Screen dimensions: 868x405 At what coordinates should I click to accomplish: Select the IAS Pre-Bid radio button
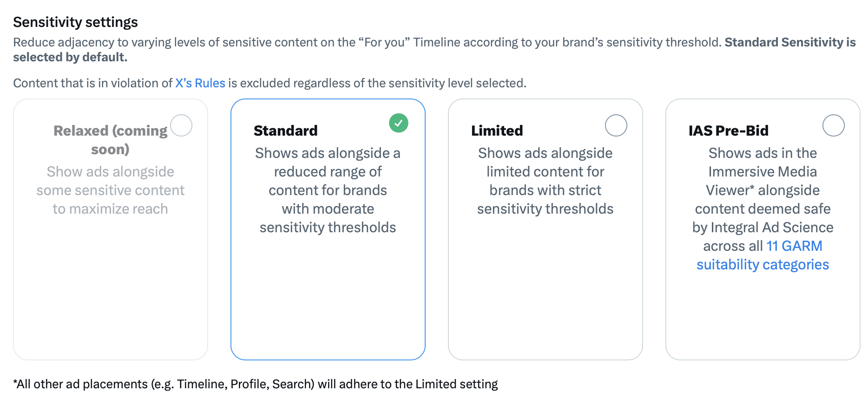834,125
